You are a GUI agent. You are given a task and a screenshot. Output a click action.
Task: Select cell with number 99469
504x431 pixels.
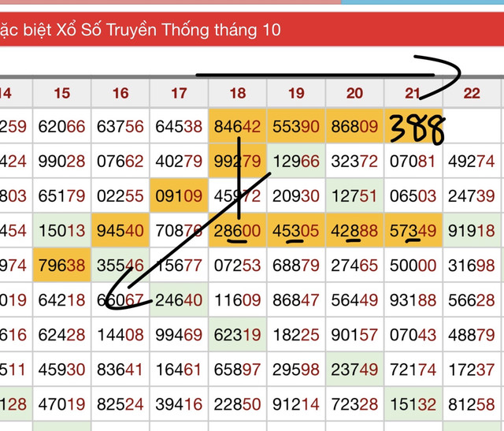(x=179, y=335)
